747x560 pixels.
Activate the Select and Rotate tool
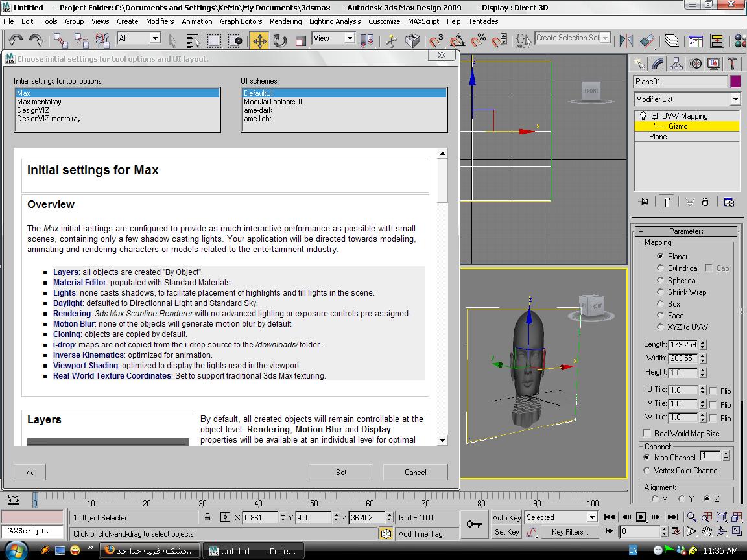(x=280, y=40)
